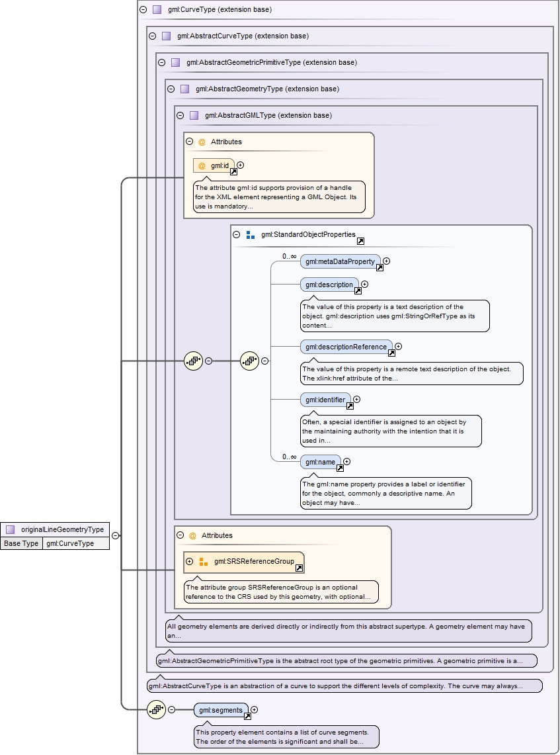Click the gml:CurveType (extension base) title

pos(220,9)
